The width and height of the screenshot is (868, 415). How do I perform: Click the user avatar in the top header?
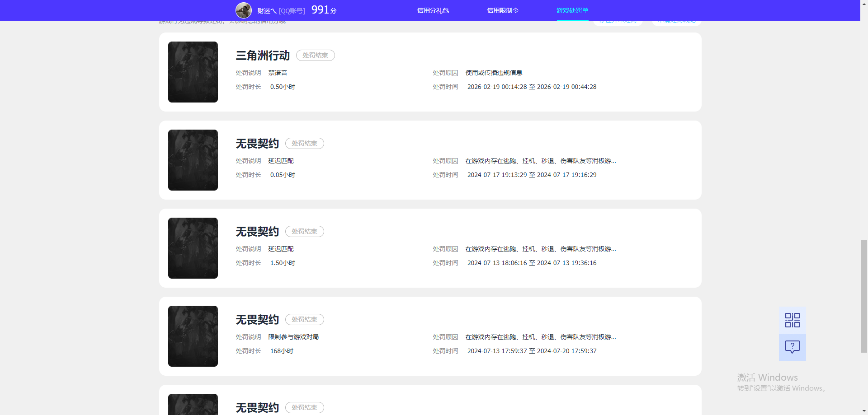coord(243,10)
